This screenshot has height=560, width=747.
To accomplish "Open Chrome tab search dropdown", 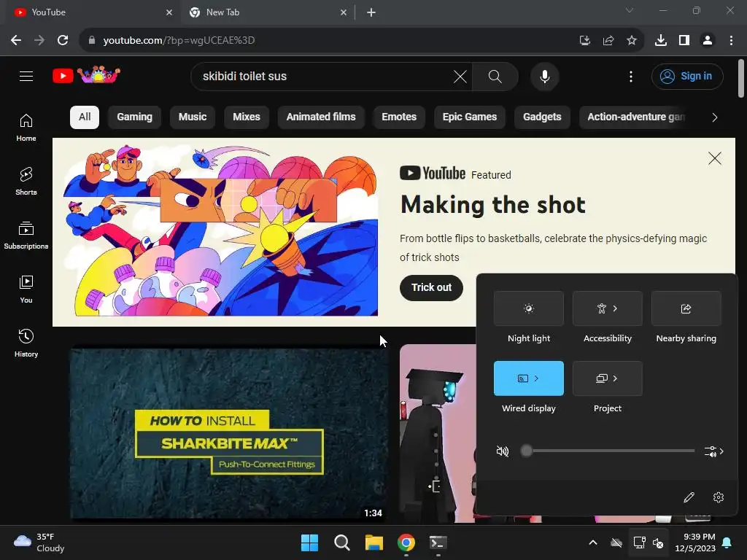I will point(630,10).
